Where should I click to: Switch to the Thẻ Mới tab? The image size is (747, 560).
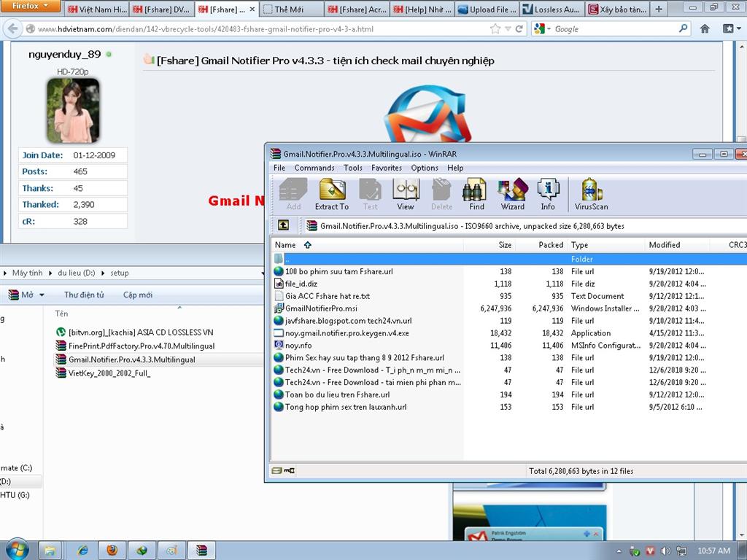[292, 9]
